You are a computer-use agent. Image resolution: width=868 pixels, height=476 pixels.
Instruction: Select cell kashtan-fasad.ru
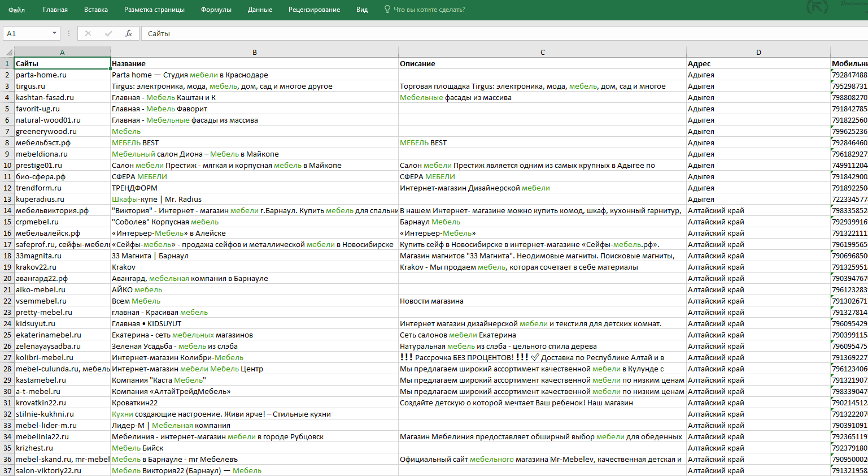pos(62,97)
